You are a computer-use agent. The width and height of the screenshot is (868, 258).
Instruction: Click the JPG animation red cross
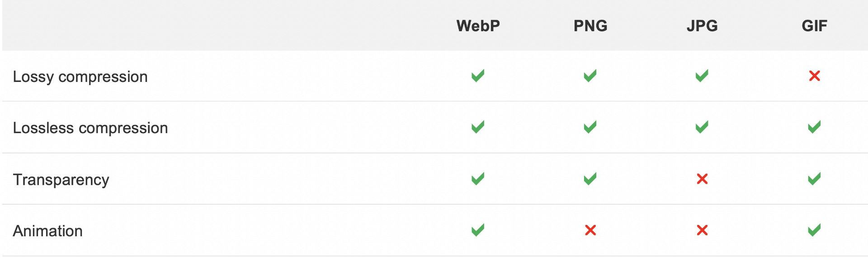click(702, 230)
